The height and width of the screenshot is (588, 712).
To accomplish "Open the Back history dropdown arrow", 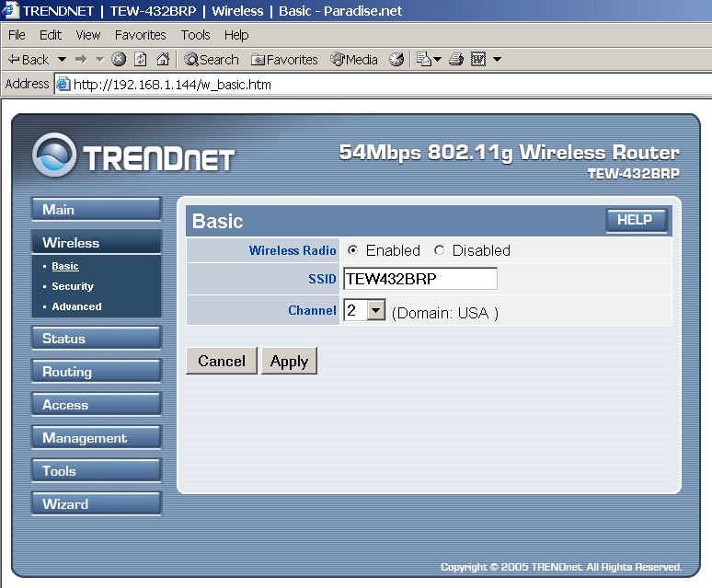I will 63,60.
